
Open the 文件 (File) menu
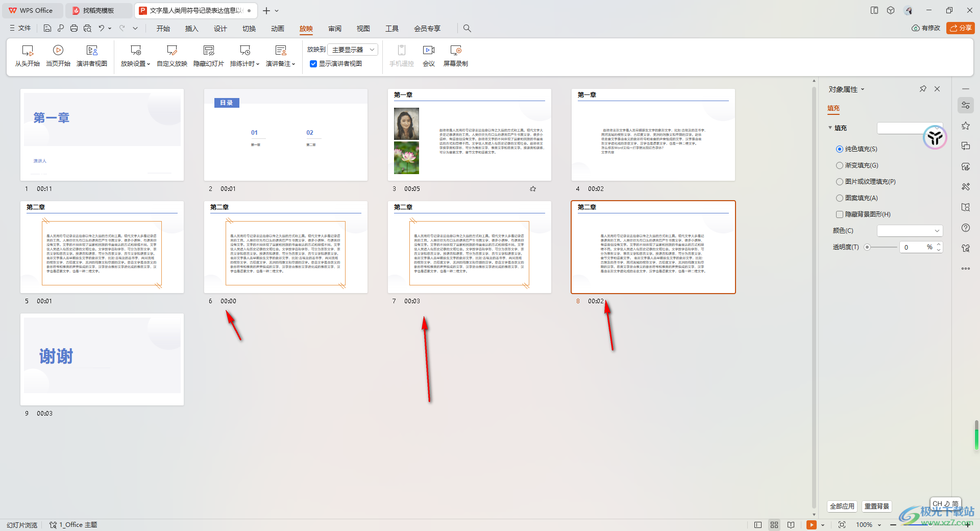tap(20, 28)
